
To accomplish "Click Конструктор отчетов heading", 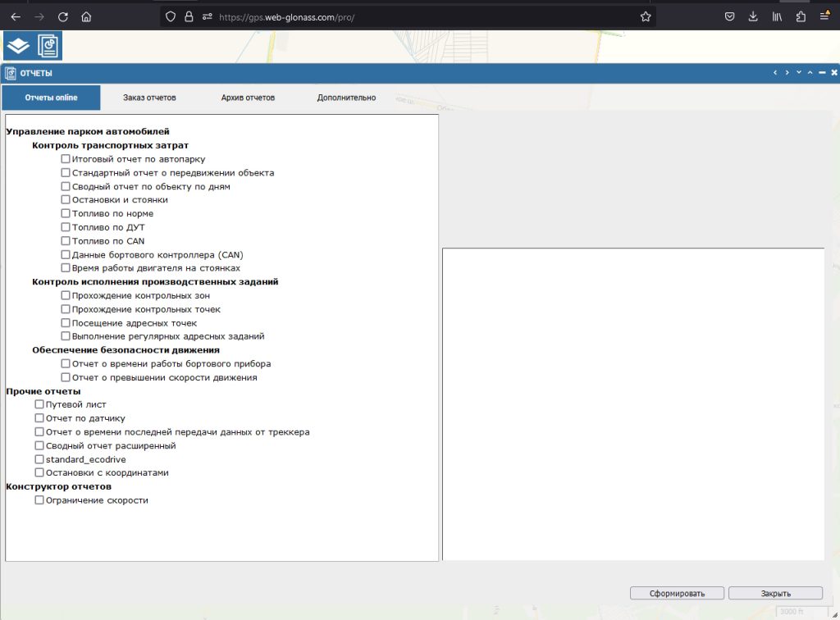I will 59,486.
